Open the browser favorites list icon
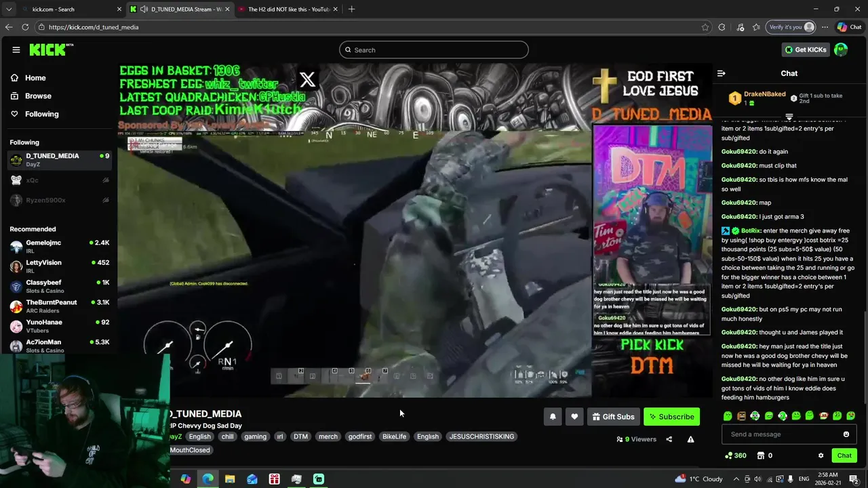This screenshot has width=868, height=488. (x=756, y=27)
